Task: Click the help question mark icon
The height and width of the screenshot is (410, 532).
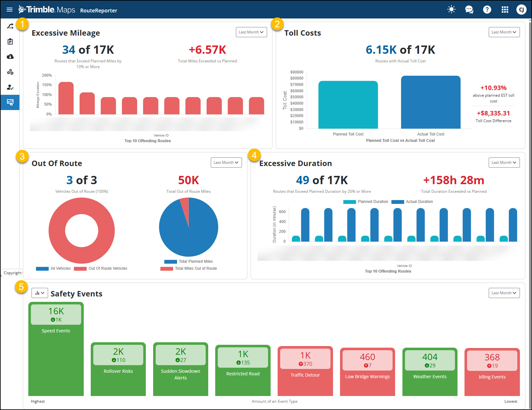Action: pos(487,10)
